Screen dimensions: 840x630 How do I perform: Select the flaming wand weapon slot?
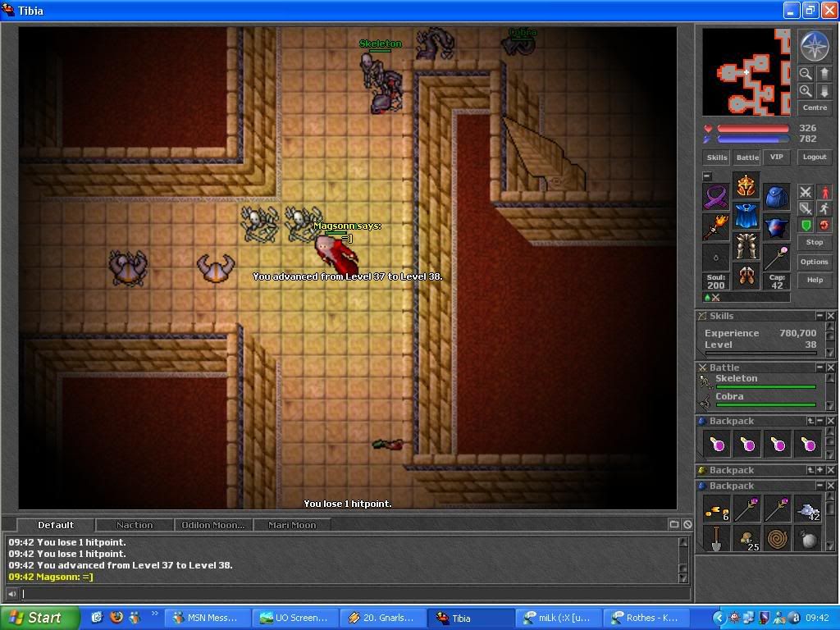coord(716,227)
